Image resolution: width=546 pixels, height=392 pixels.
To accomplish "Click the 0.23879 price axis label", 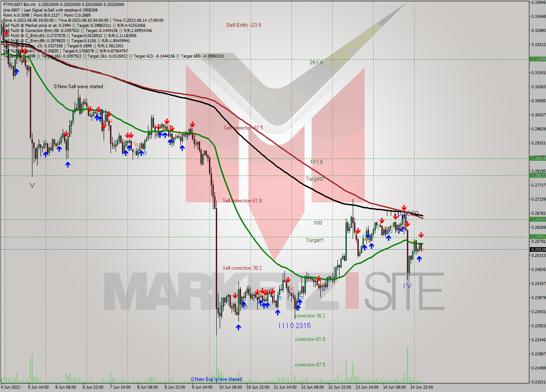I will (539, 297).
